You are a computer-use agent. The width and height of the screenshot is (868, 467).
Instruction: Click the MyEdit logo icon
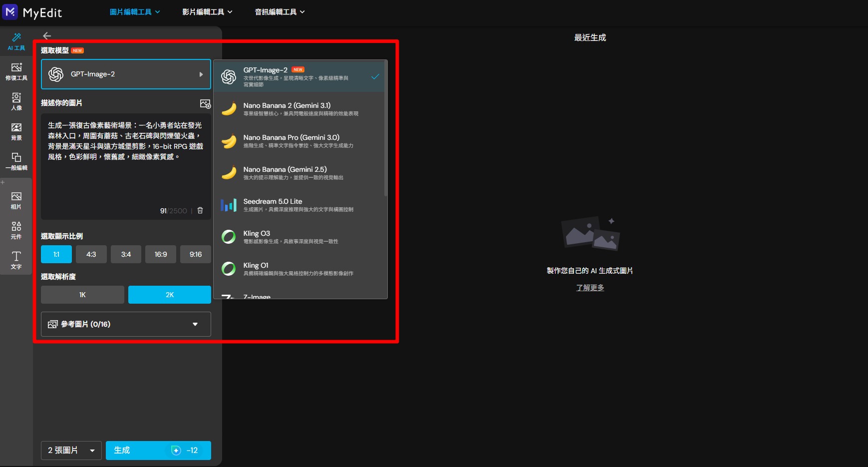point(10,11)
